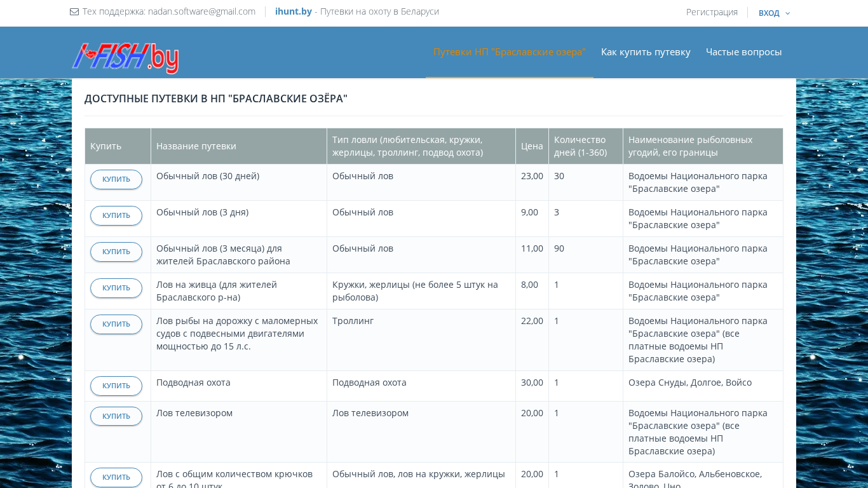Select the price 8,00 cell
This screenshot has width=868, height=488.
tap(532, 291)
